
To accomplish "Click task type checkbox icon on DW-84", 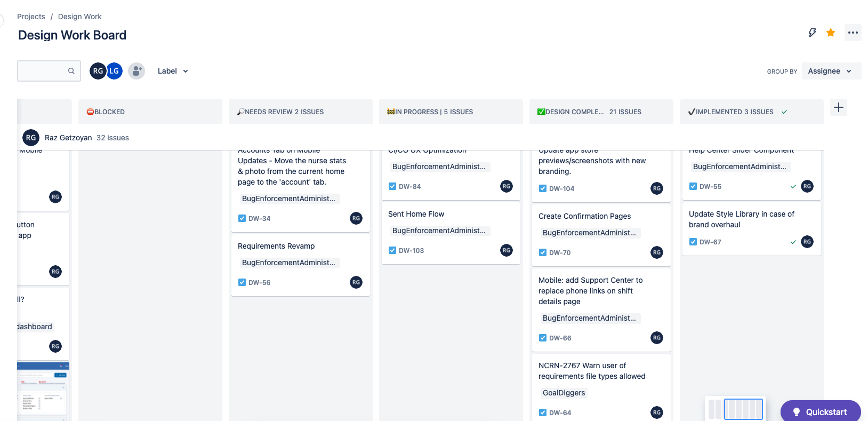I will click(x=392, y=186).
